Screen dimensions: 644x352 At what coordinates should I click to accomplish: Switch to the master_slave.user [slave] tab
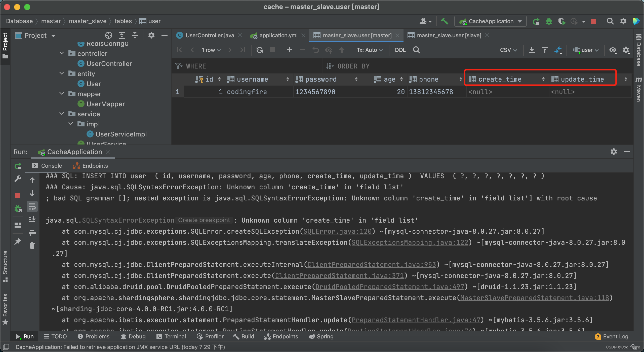[449, 35]
